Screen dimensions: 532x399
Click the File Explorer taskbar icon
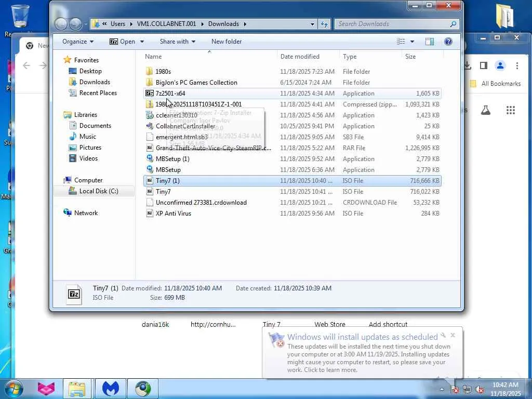(x=77, y=389)
